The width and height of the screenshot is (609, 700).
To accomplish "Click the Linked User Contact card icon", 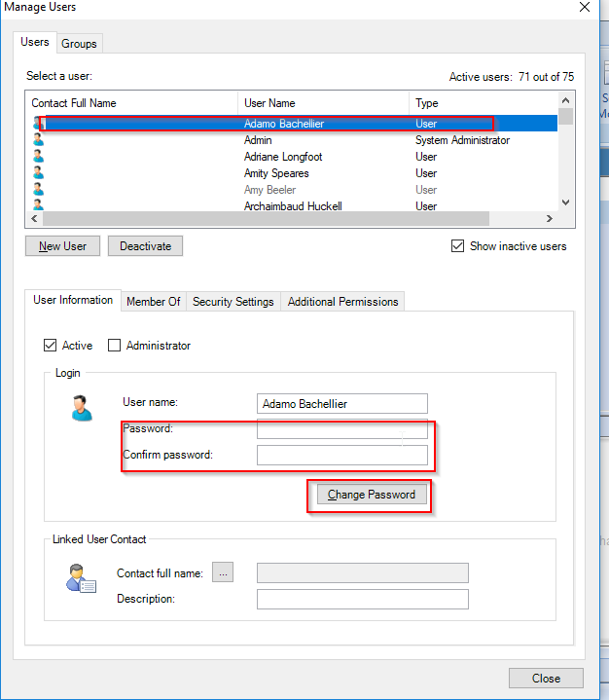I will [81, 578].
